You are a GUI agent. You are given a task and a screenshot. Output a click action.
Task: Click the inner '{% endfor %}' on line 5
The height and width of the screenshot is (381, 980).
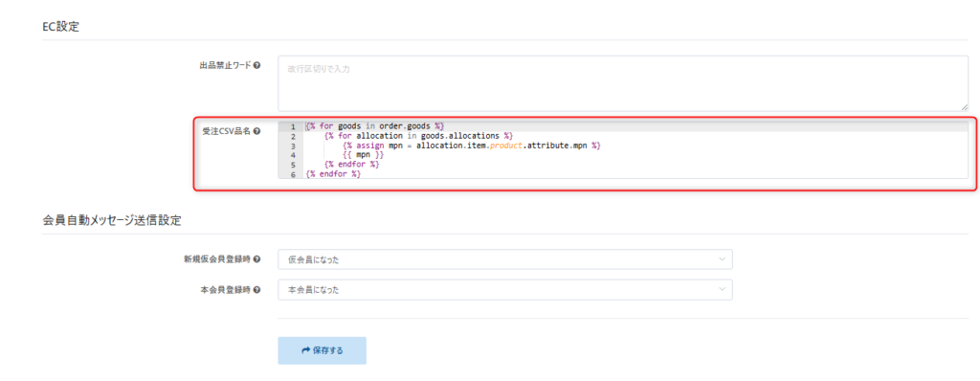tap(352, 165)
